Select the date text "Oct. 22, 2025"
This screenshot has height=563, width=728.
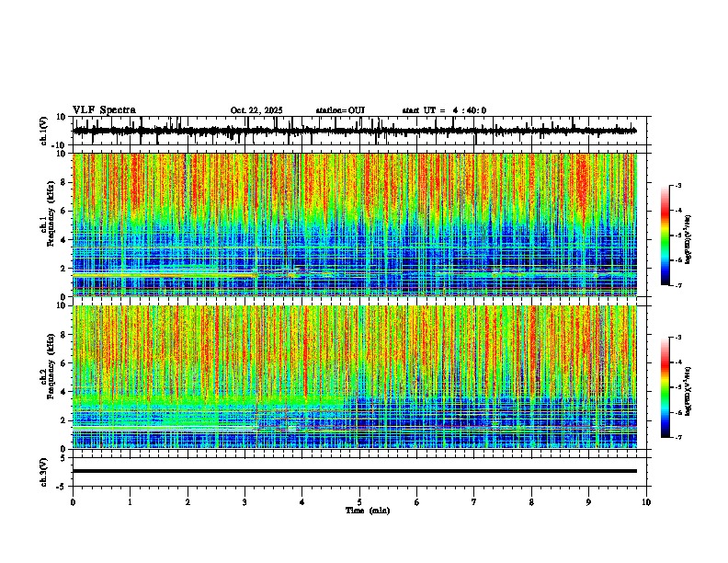pyautogui.click(x=256, y=110)
